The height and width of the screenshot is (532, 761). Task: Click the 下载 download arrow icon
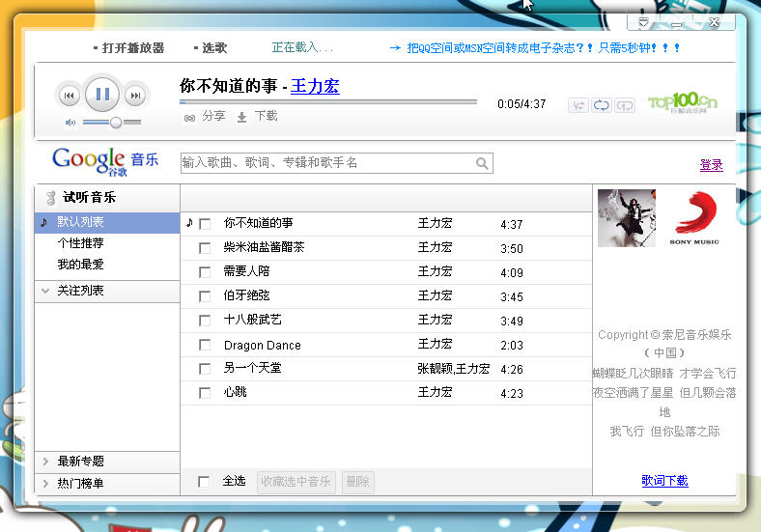pos(241,117)
